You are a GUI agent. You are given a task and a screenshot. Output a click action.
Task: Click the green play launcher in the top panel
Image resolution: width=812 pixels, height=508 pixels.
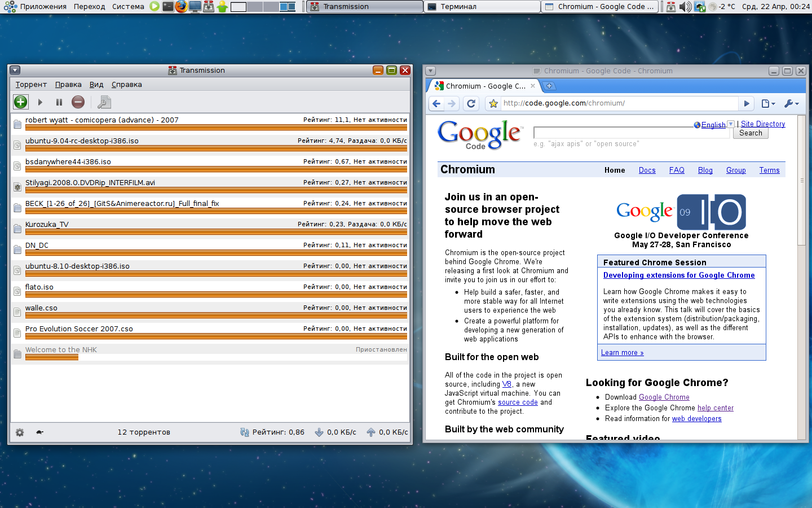click(155, 7)
